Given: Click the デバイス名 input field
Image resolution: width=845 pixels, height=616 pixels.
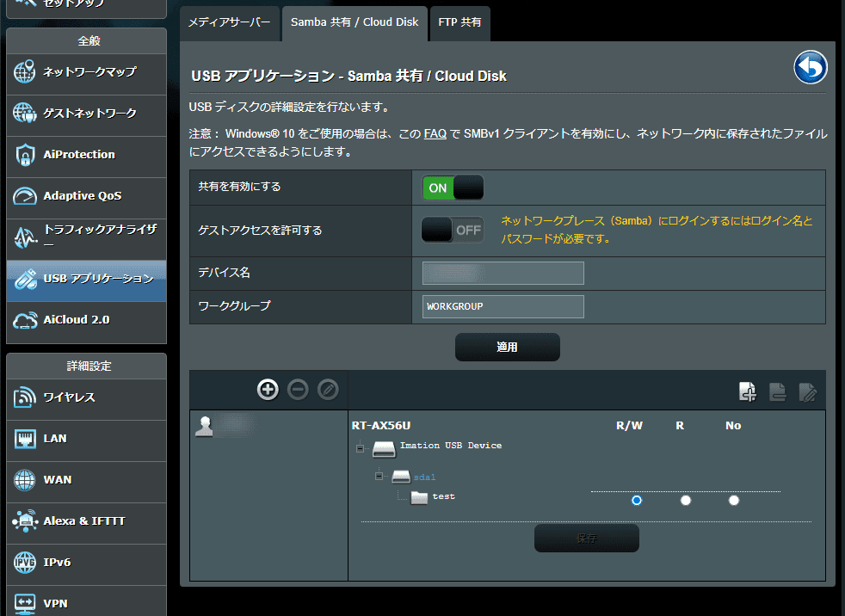Looking at the screenshot, I should tap(503, 273).
